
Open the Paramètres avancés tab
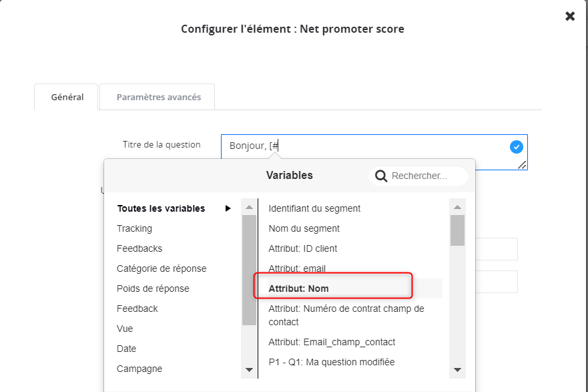coord(158,97)
